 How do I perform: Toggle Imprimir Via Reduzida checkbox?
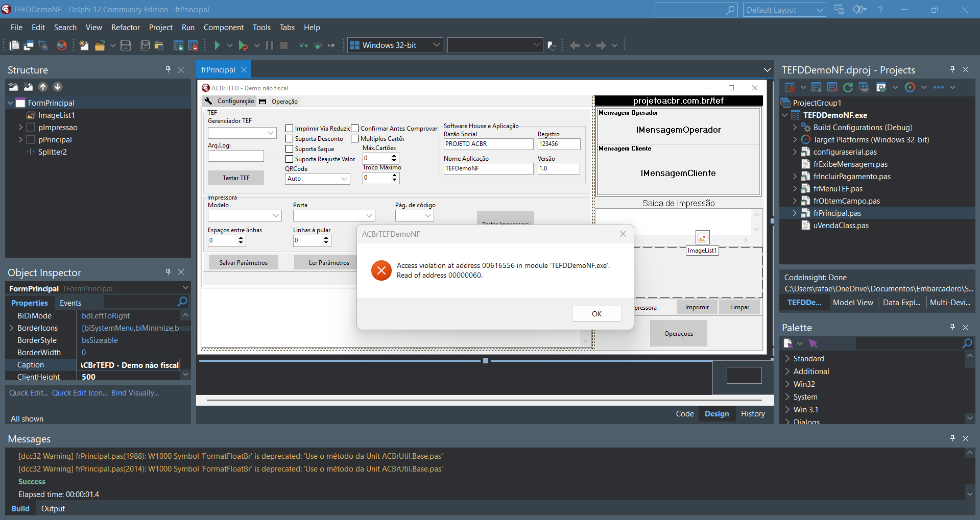290,129
